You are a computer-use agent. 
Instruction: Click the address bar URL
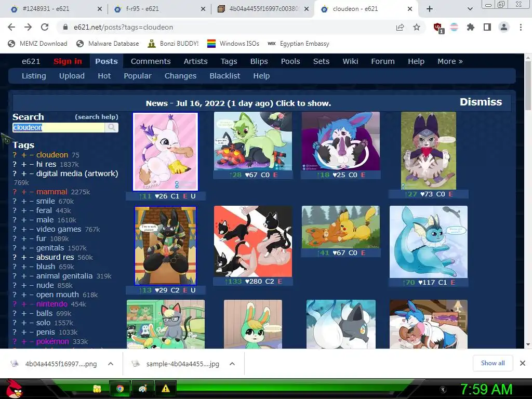click(x=123, y=27)
